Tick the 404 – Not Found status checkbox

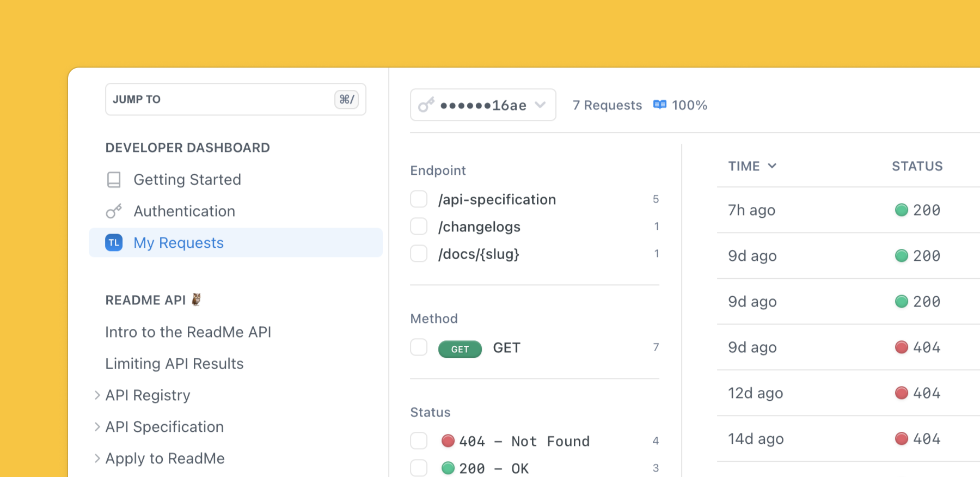419,441
